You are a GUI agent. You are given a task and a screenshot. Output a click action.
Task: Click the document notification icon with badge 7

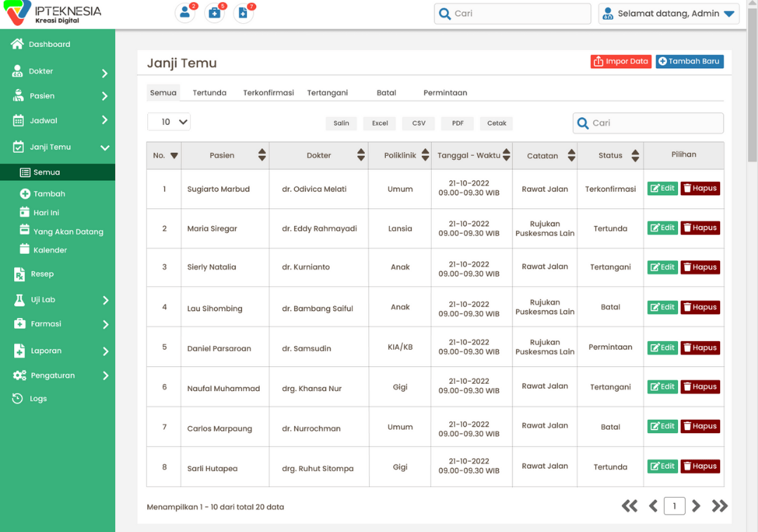(x=243, y=13)
